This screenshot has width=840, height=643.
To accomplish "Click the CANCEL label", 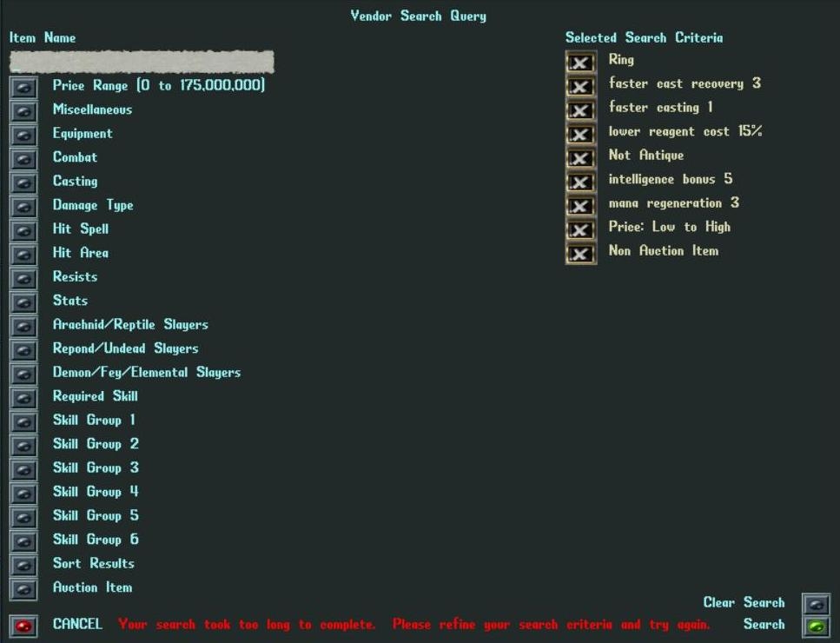I will tap(77, 624).
